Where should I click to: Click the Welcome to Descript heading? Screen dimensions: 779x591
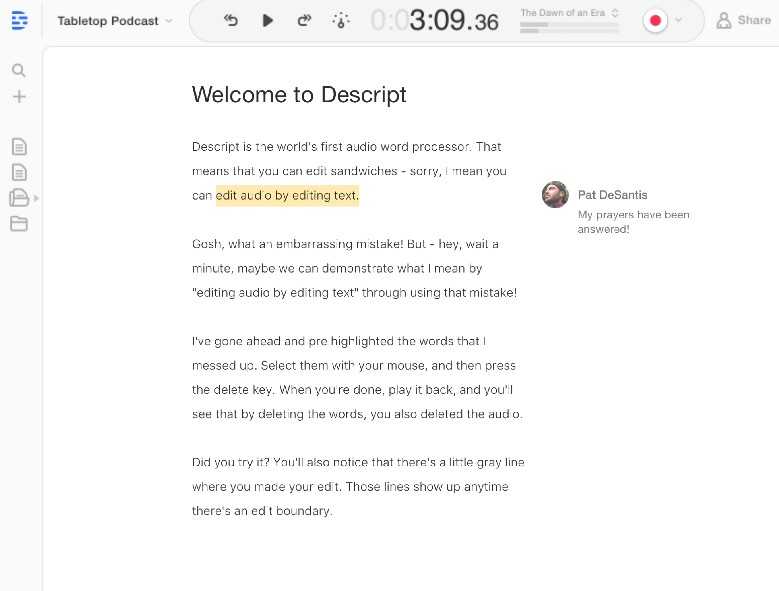pos(299,94)
